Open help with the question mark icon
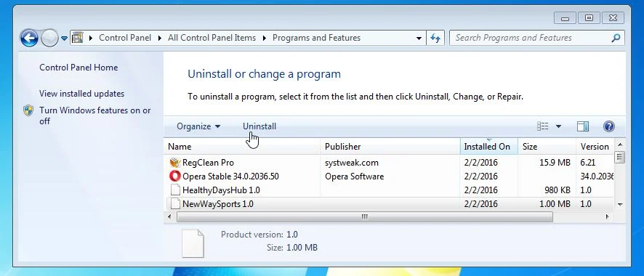 [608, 126]
